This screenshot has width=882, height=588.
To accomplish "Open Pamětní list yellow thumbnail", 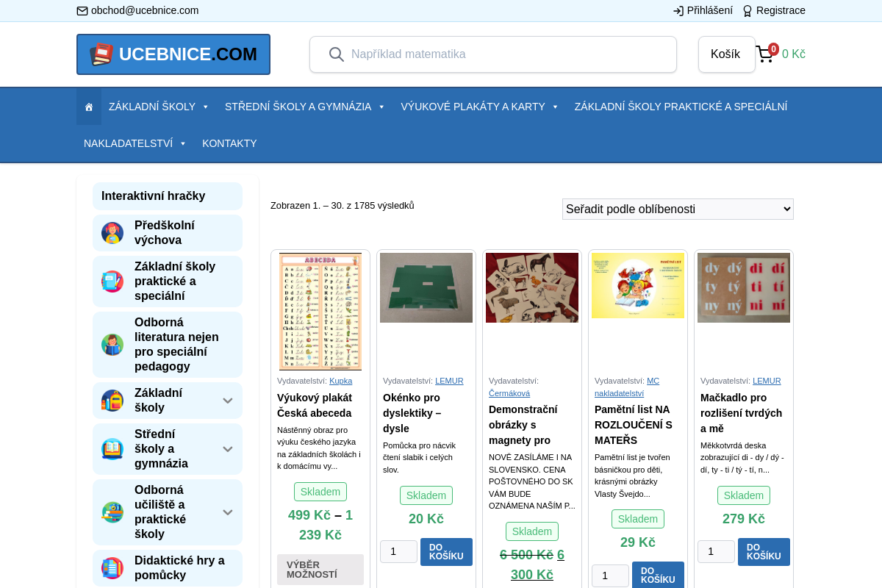I will point(638,286).
